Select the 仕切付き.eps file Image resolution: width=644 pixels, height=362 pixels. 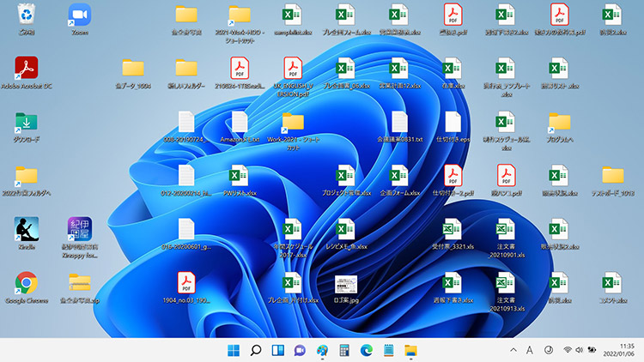[x=453, y=123]
